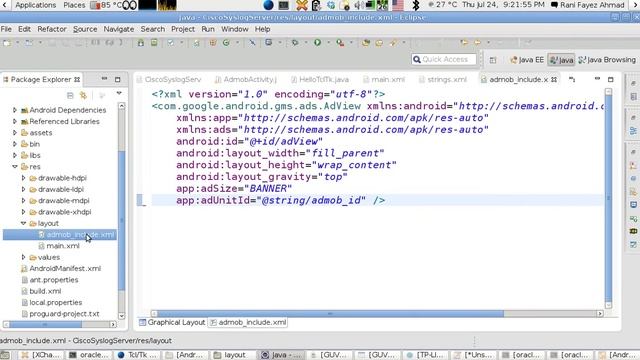Open Applications menu in top panel

coord(36,5)
